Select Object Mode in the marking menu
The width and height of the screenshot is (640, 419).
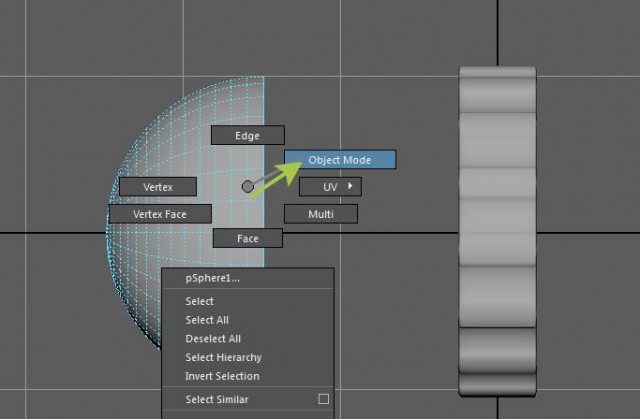click(x=340, y=160)
